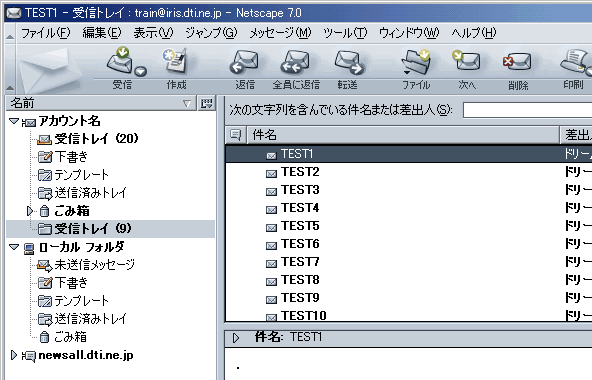
Task: Click the 次へ (Next) toolbar icon
Action: tap(467, 60)
